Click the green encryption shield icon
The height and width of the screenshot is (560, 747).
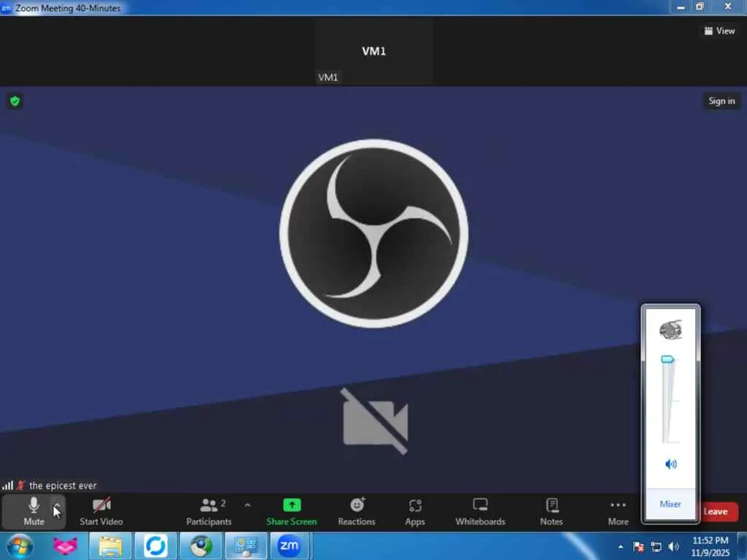tap(15, 101)
